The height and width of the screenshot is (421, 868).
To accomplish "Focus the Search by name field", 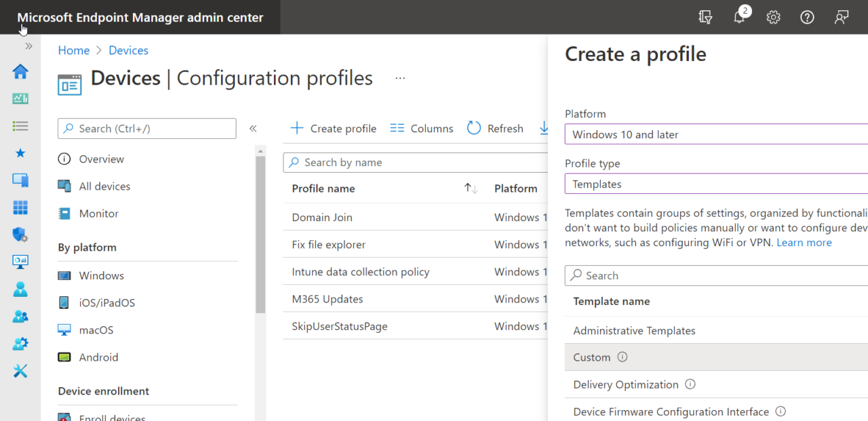I will click(x=416, y=163).
